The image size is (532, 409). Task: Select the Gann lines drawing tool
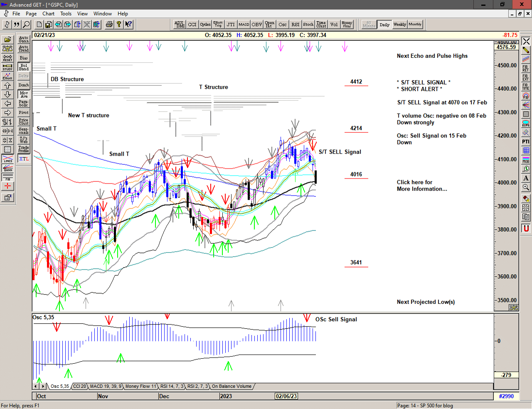pyautogui.click(x=7, y=168)
